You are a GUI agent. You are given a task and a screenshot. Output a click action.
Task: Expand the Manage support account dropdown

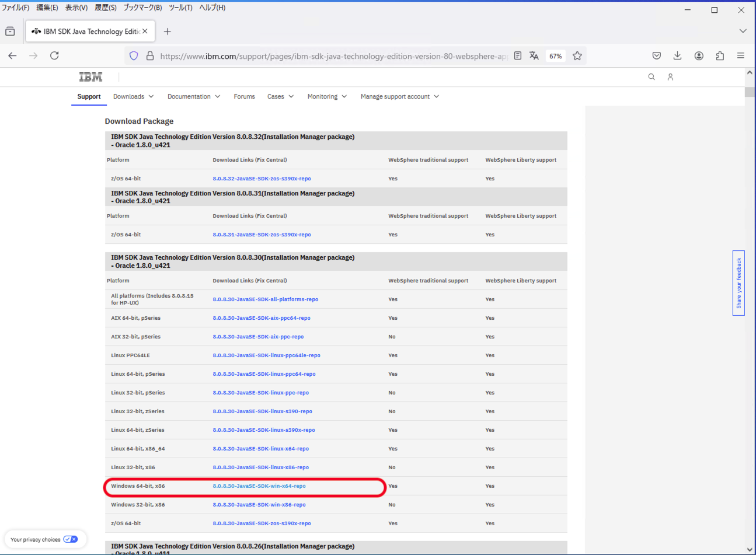pyautogui.click(x=399, y=96)
